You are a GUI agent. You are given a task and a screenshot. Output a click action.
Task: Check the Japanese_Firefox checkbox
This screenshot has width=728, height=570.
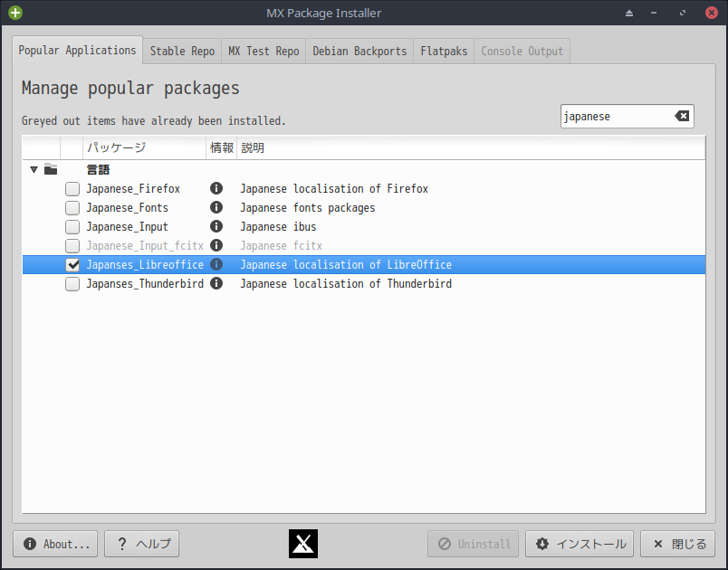72,189
